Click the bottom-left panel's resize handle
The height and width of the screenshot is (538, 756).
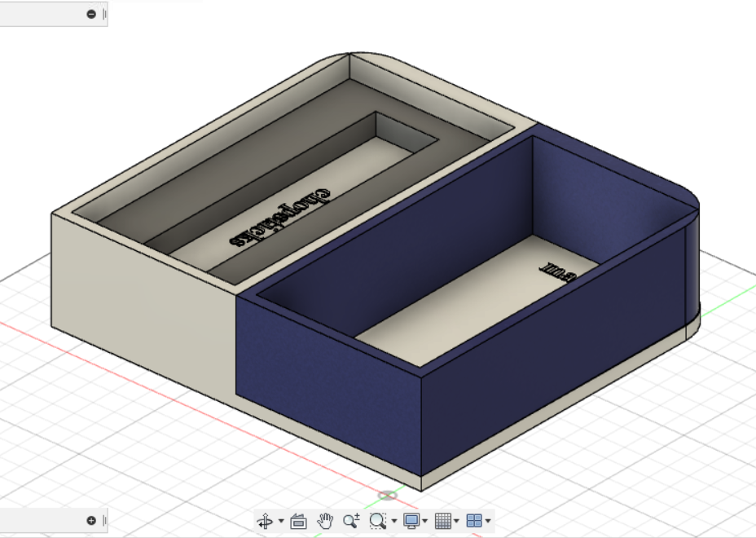(104, 520)
